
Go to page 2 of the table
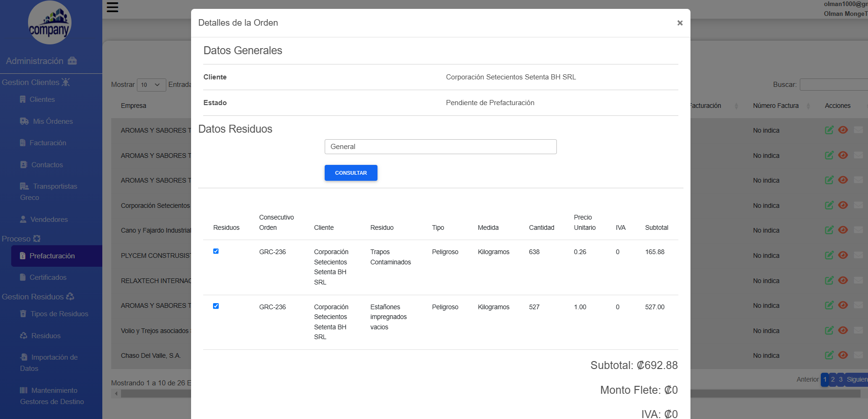832,379
